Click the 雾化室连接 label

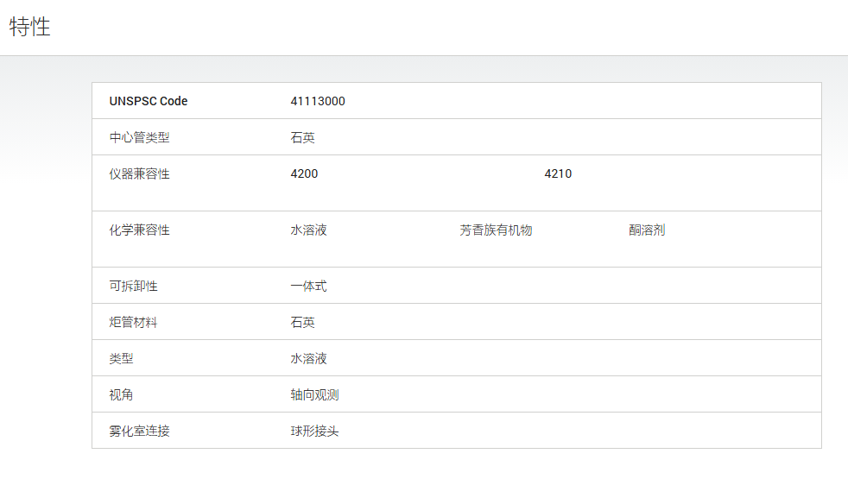[140, 431]
